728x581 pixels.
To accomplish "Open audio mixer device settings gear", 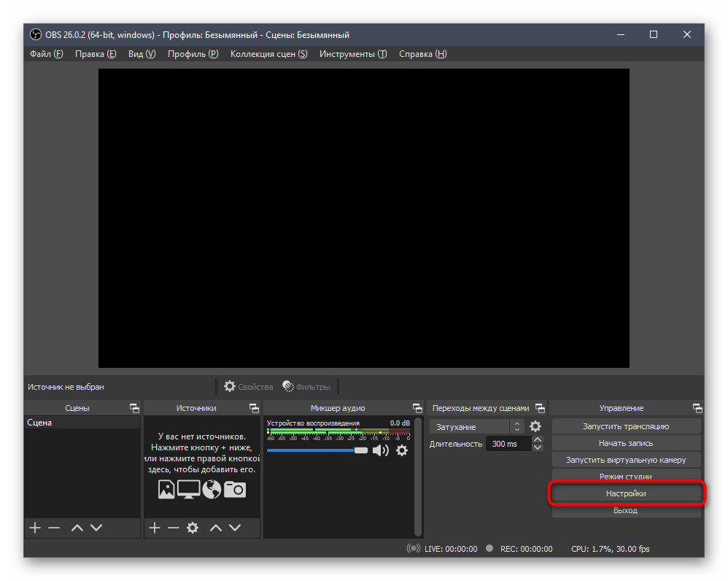I will tap(402, 450).
